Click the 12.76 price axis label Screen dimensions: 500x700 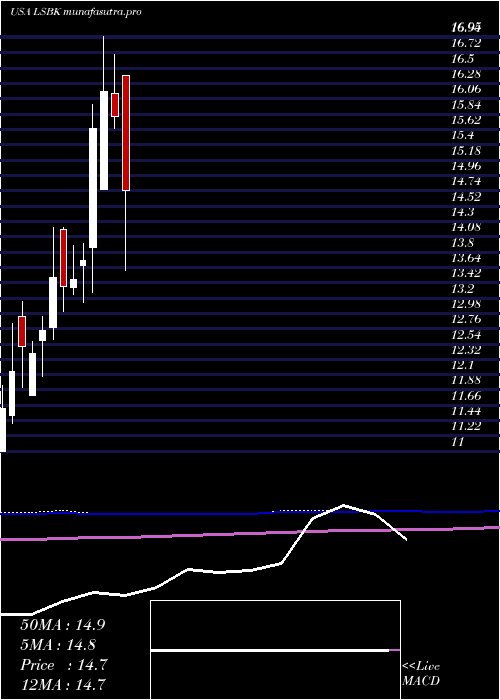[466, 319]
